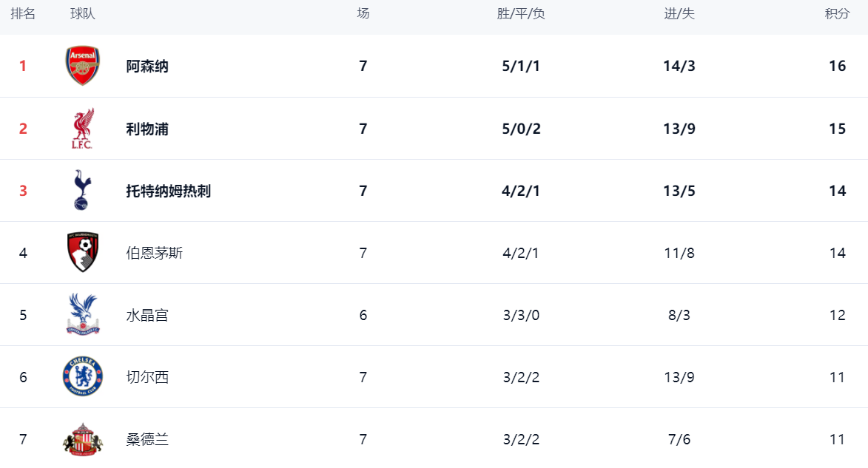The height and width of the screenshot is (468, 868).
Task: Click the 积分 column header
Action: coord(837,14)
